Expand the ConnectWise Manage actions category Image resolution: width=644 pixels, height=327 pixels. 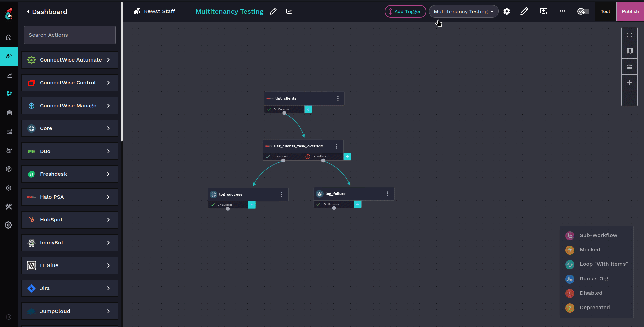(70, 106)
